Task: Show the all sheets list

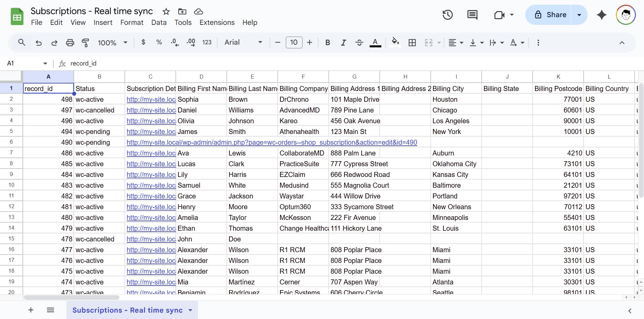Action: 50,310
